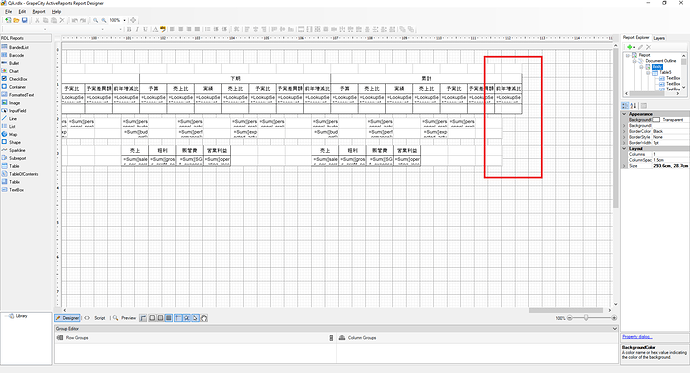Collapse the Layout property category

(624, 149)
